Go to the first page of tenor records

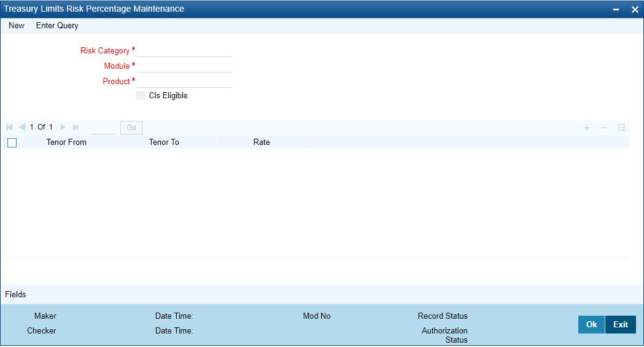pos(10,127)
